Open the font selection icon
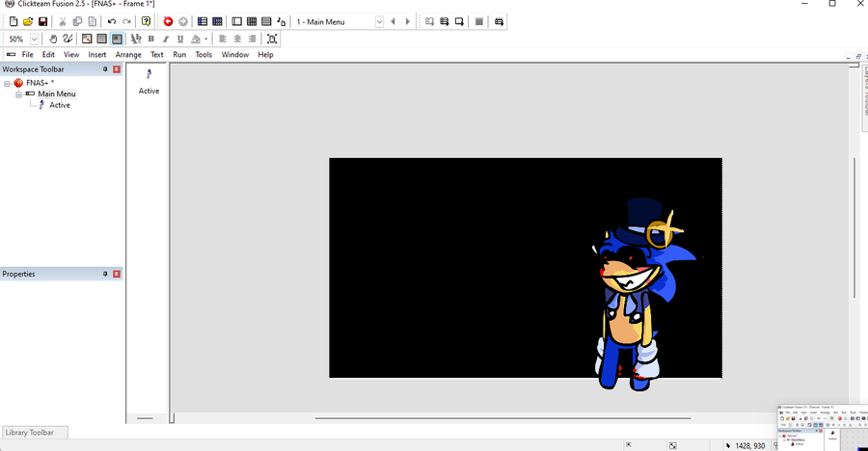This screenshot has height=451, width=868. 136,39
